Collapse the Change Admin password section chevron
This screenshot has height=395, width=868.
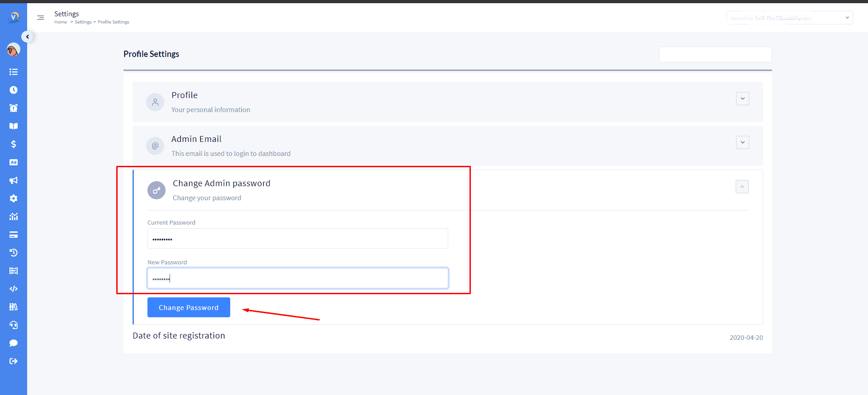742,187
